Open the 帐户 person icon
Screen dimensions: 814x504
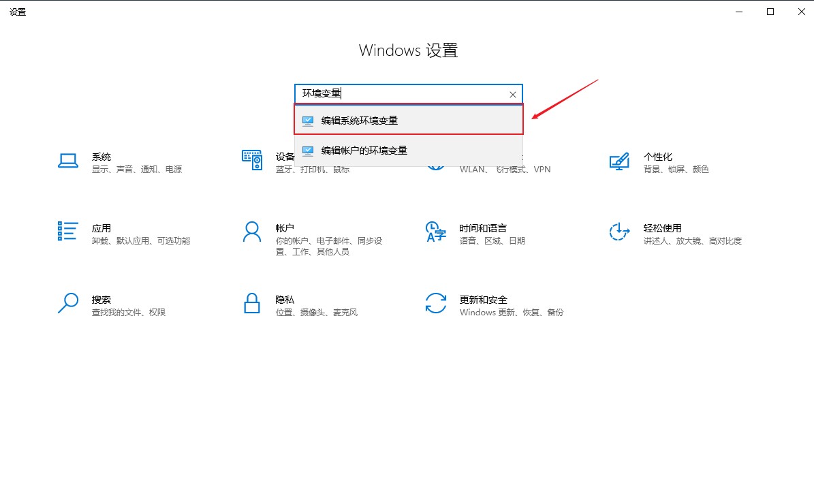tap(252, 232)
